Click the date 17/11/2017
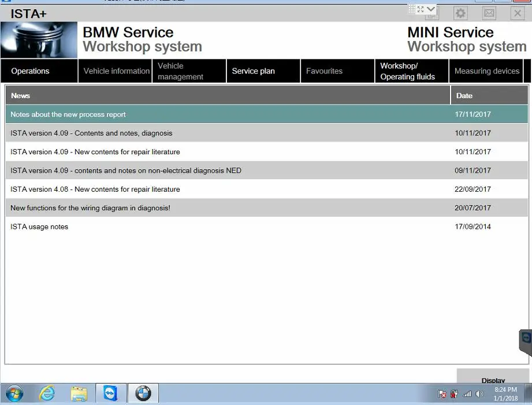The width and height of the screenshot is (532, 405). point(473,114)
